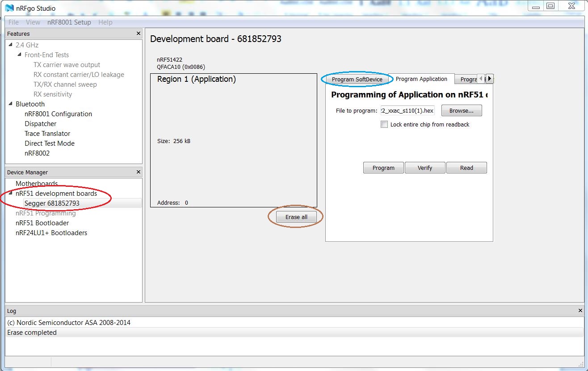588x371 pixels.
Task: Select nRF51 Bootloader entry
Action: coord(42,223)
